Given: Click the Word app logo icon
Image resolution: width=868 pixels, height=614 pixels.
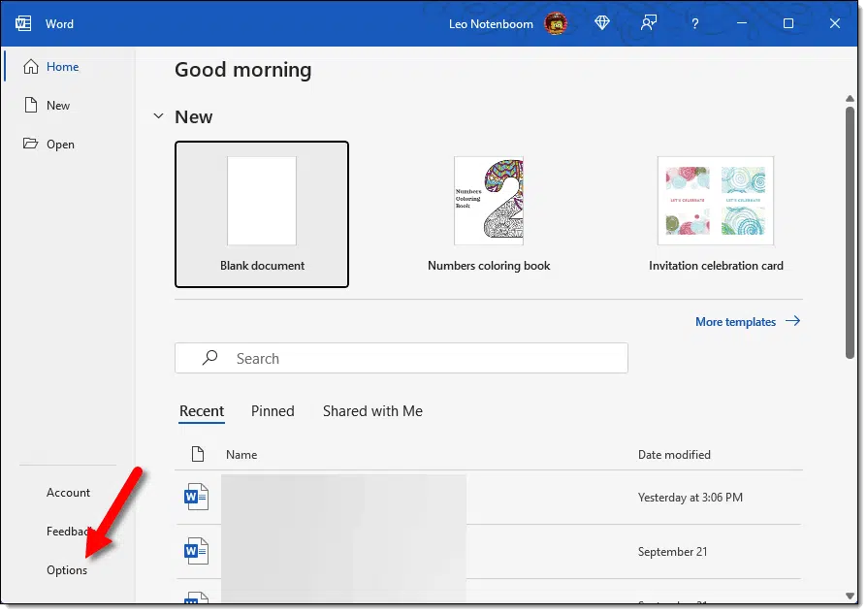Looking at the screenshot, I should pos(23,24).
